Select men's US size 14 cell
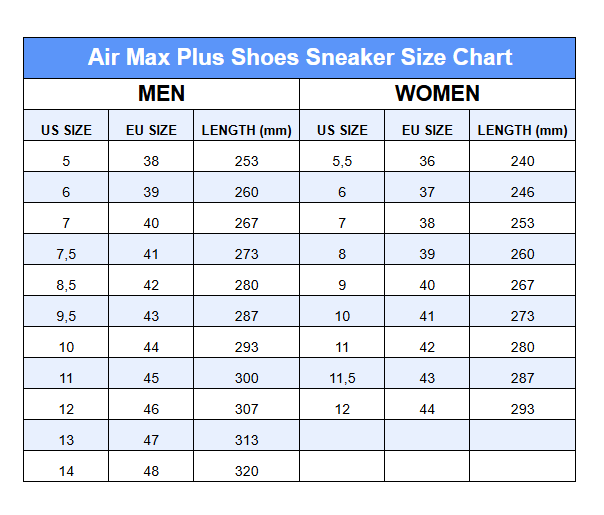Image resolution: width=604 pixels, height=515 pixels. (66, 471)
